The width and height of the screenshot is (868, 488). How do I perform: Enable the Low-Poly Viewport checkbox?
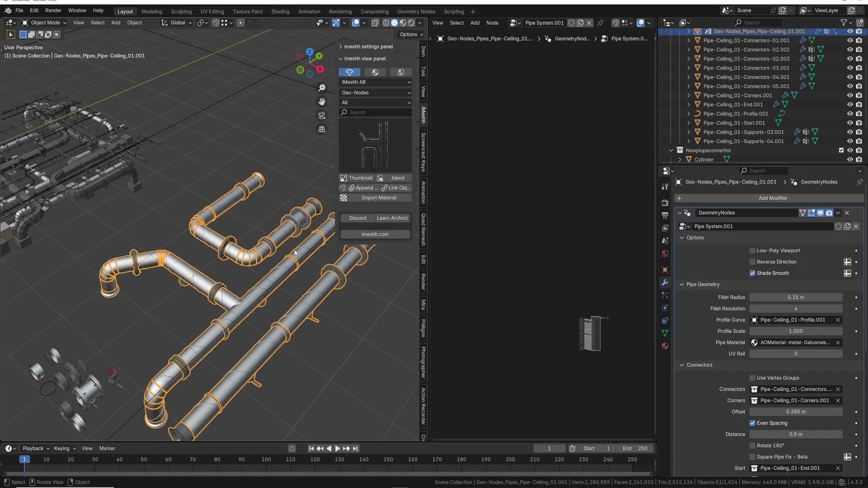click(x=752, y=251)
